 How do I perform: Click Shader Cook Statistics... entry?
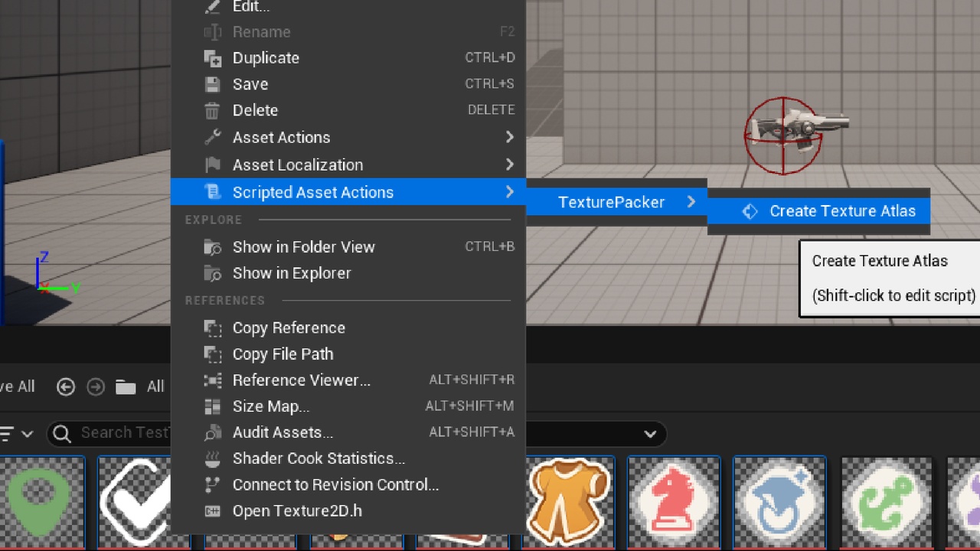(x=348, y=458)
